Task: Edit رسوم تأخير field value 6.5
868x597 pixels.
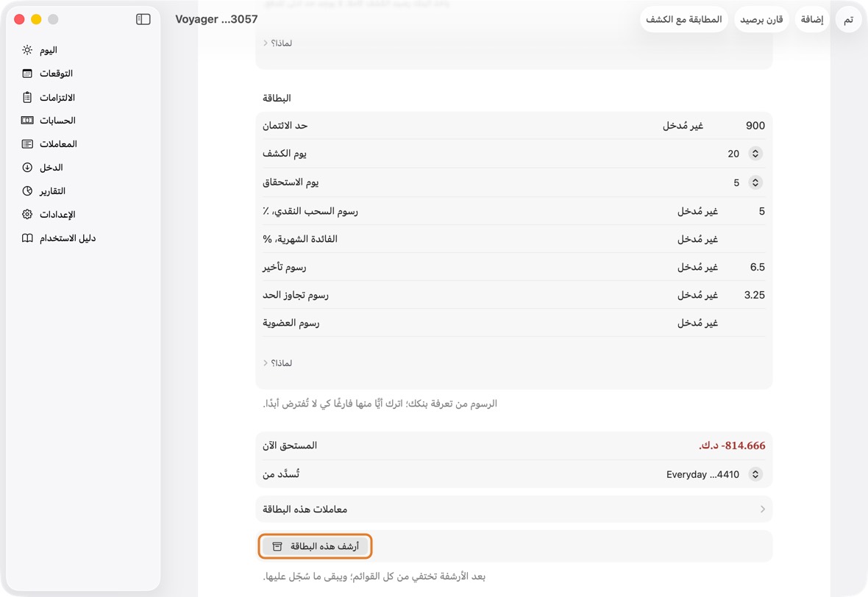Action: click(x=757, y=267)
